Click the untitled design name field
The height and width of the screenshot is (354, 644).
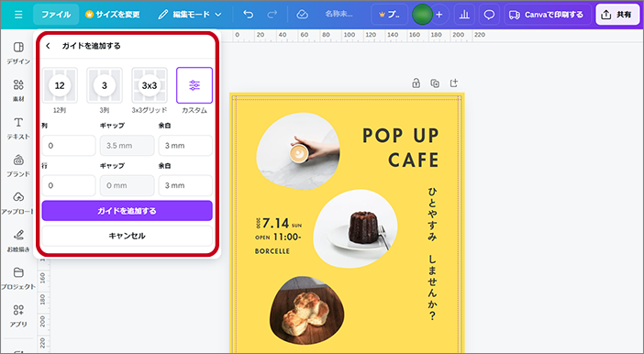click(x=339, y=15)
